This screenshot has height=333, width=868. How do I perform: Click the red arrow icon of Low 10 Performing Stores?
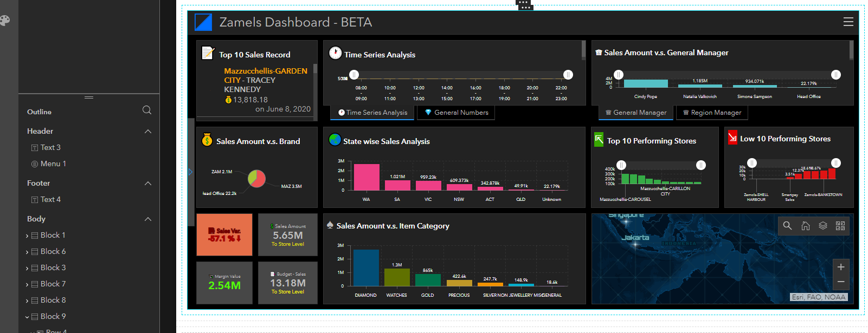[732, 138]
